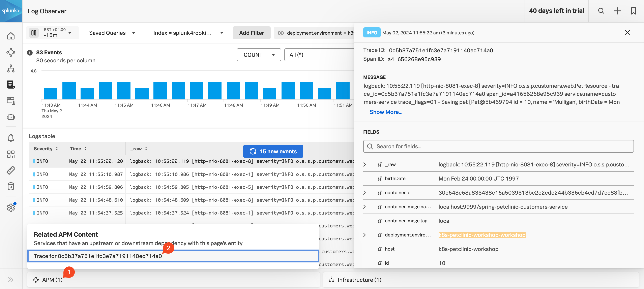Expand the sidebar with double chevron
This screenshot has width=644, height=289.
[10, 280]
